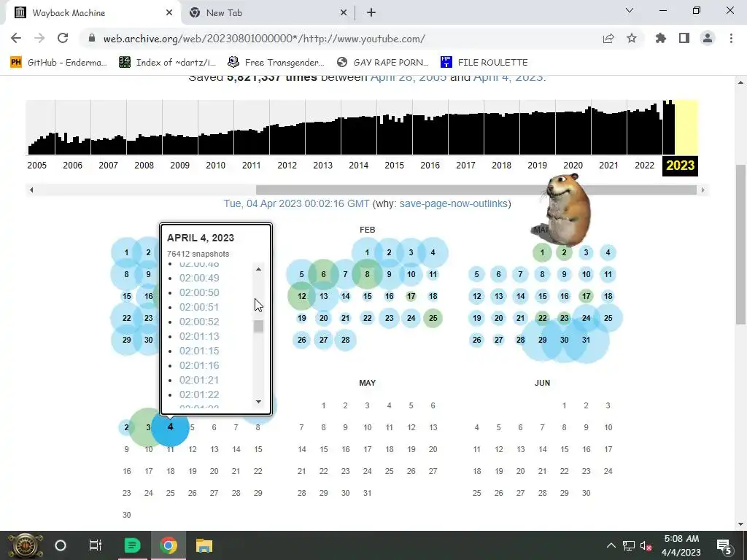The image size is (747, 560).
Task: Open the FILE ROULETTE bookmark
Action: click(x=484, y=63)
